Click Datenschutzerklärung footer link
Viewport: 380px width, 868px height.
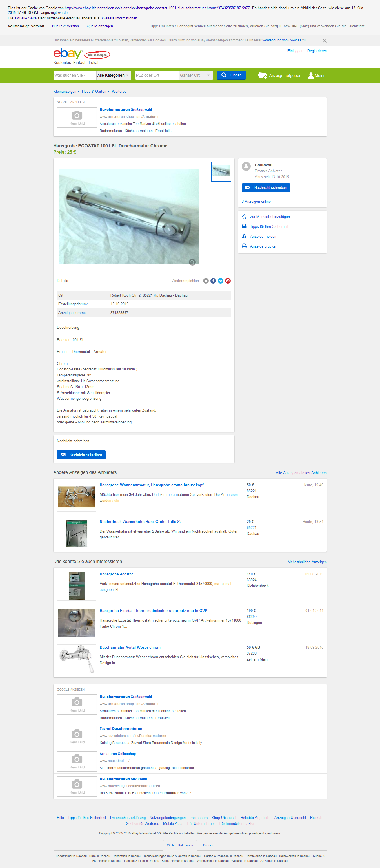pos(128,818)
